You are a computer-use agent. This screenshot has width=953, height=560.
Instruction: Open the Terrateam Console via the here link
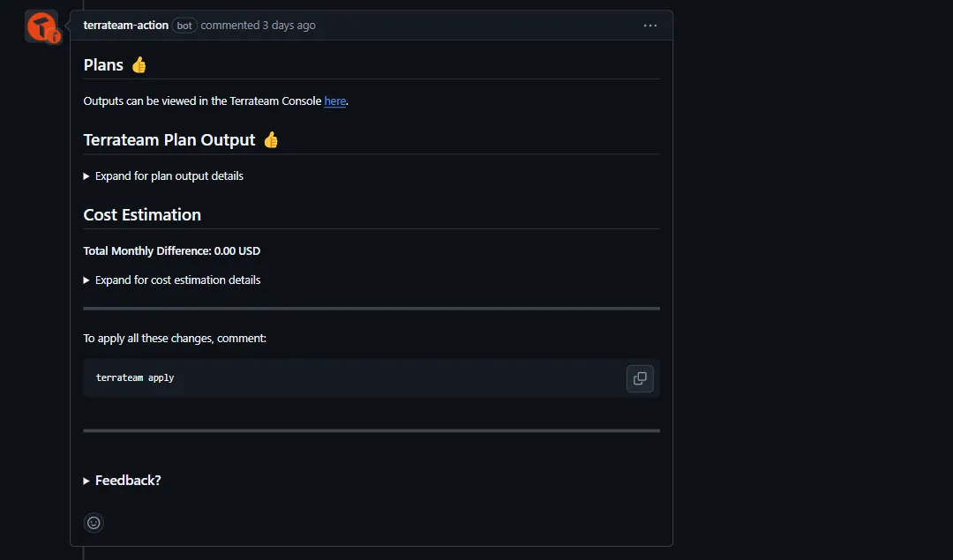(x=334, y=101)
